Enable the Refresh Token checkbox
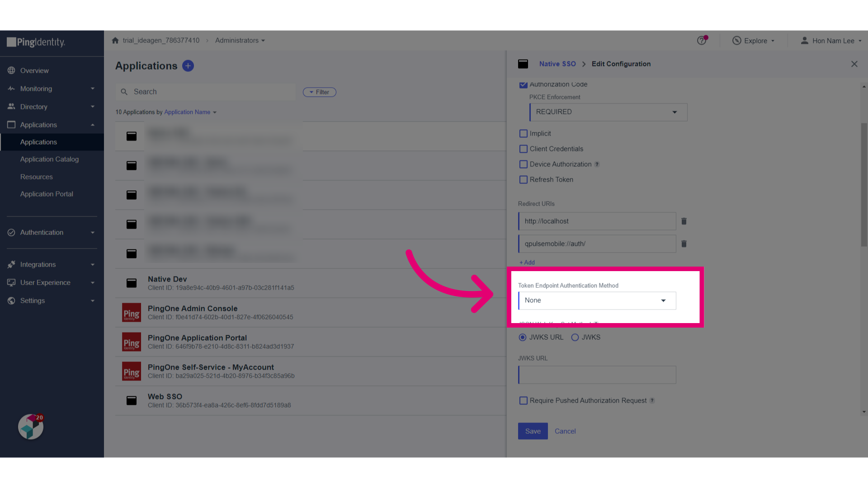Image resolution: width=868 pixels, height=488 pixels. pyautogui.click(x=524, y=180)
